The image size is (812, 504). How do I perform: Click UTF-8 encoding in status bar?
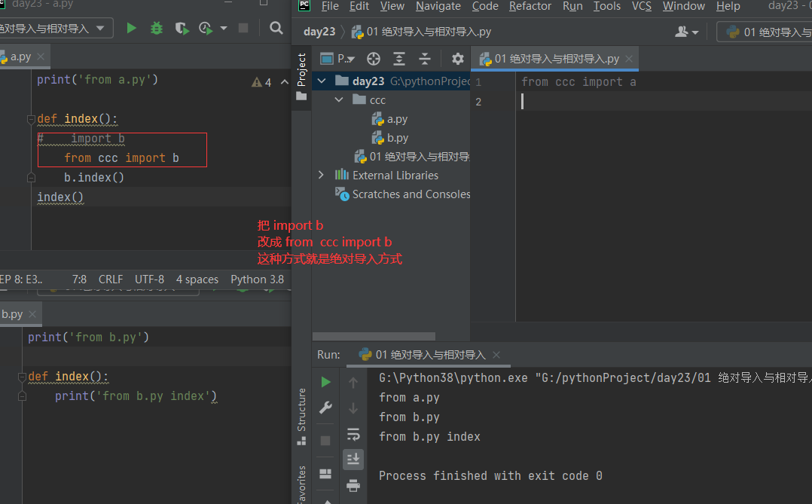[x=149, y=279]
